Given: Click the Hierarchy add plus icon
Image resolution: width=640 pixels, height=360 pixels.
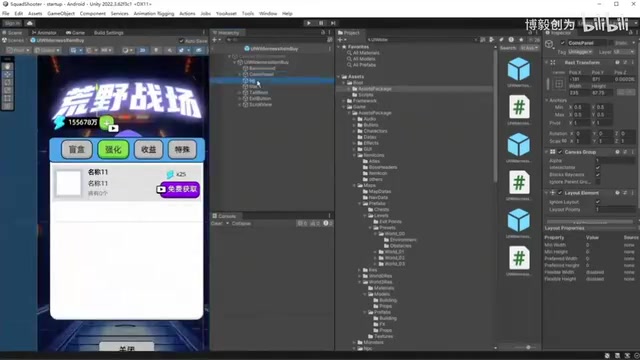Looking at the screenshot, I should [215, 40].
